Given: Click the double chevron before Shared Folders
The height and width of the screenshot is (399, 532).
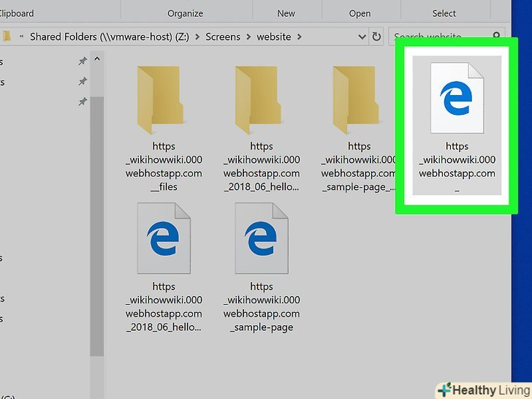Looking at the screenshot, I should click(x=21, y=37).
